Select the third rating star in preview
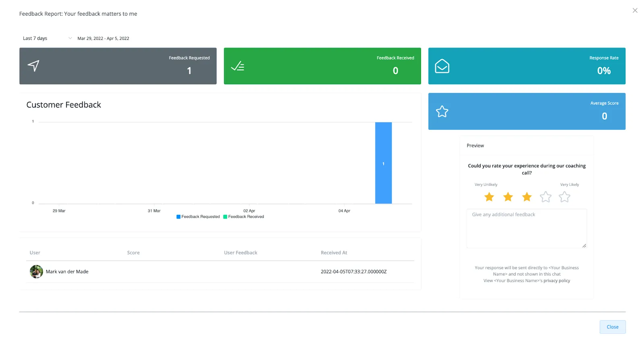Viewport: 644px width, 343px height. pyautogui.click(x=527, y=197)
